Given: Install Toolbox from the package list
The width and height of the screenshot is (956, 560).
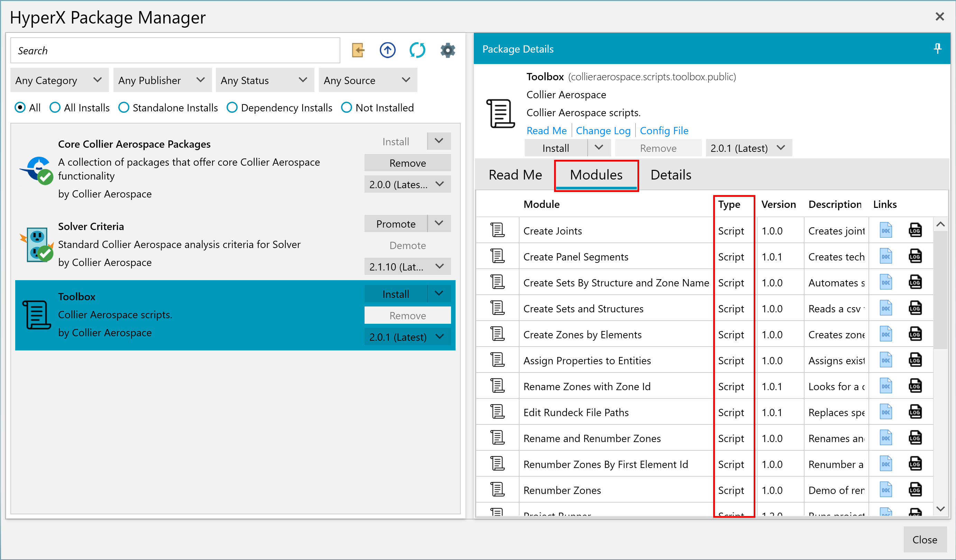Looking at the screenshot, I should click(x=396, y=294).
